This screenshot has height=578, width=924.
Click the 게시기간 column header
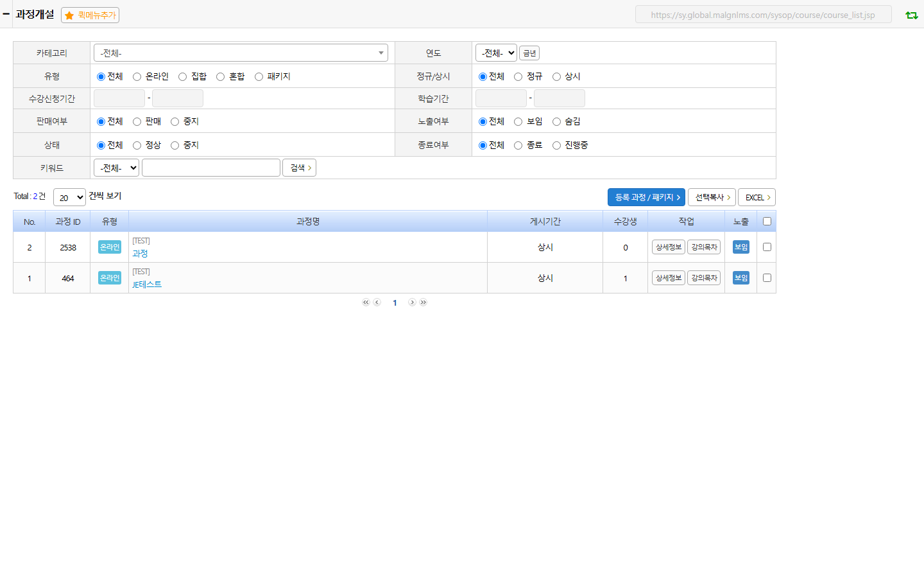tap(545, 222)
